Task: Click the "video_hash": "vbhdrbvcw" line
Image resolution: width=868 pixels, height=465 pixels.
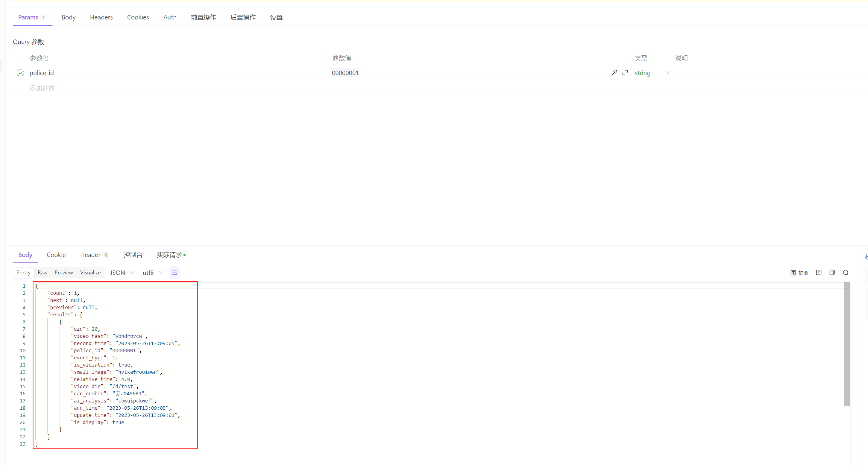Action: tap(109, 336)
